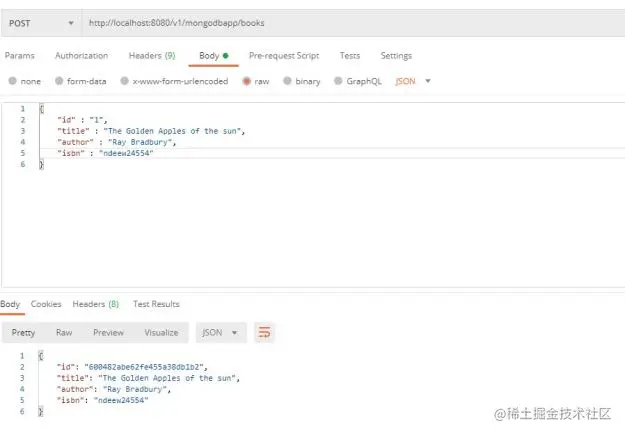The width and height of the screenshot is (625, 435).
Task: Select the raw body radio button
Action: pos(246,81)
